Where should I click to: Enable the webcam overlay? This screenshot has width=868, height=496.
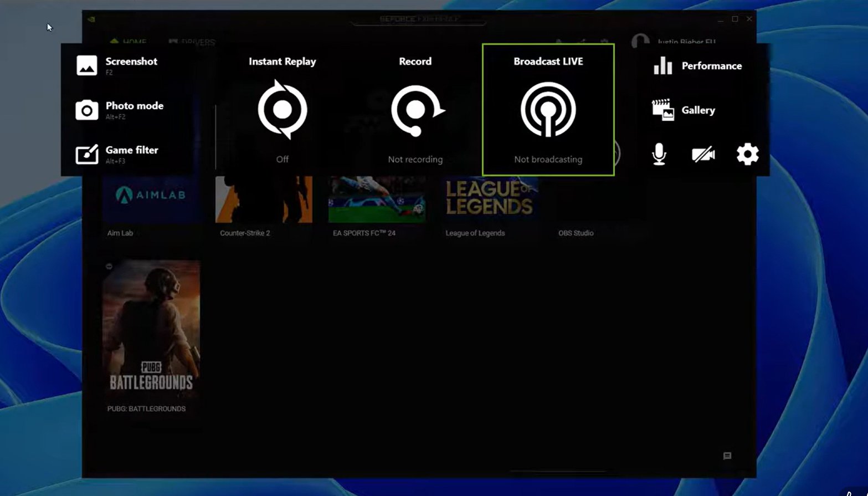(703, 154)
